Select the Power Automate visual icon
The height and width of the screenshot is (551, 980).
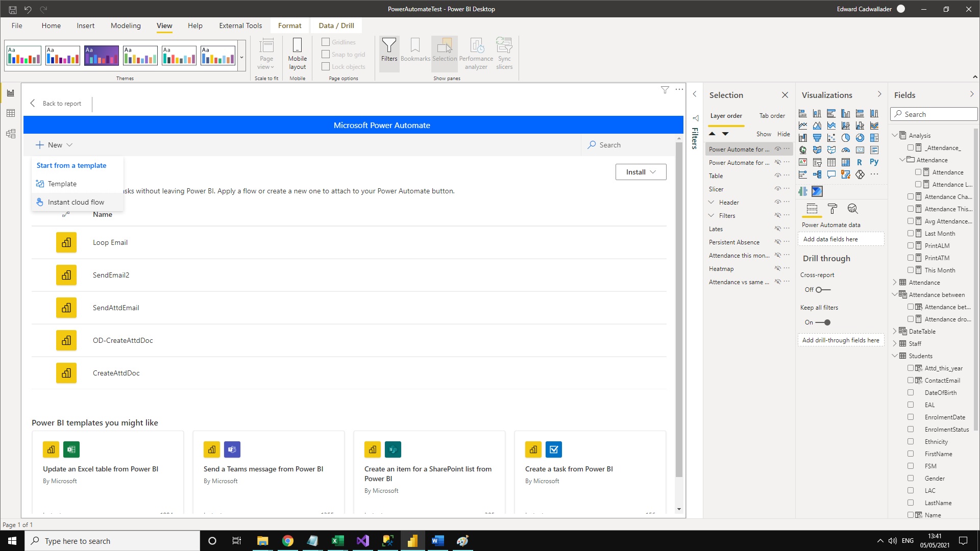click(817, 191)
